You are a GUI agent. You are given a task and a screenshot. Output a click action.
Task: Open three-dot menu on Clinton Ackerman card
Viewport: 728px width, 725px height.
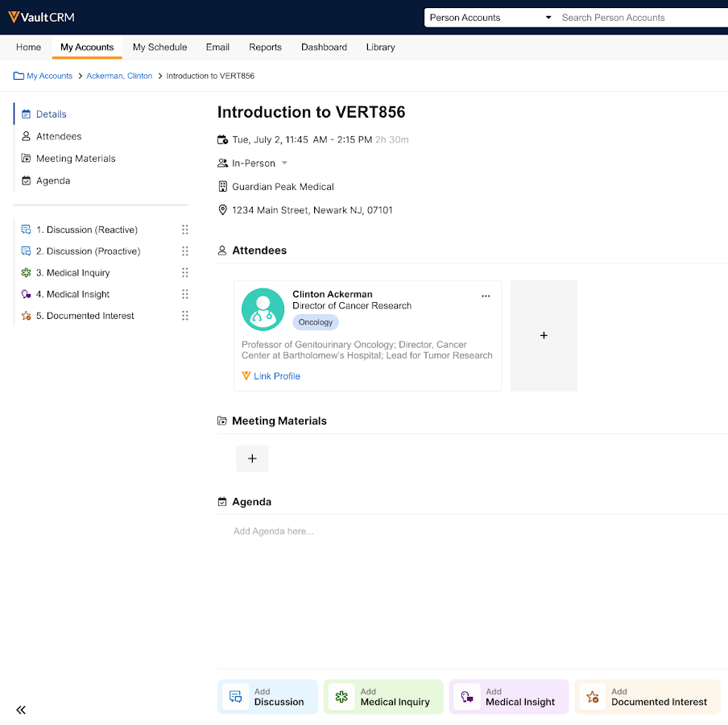pos(486,296)
